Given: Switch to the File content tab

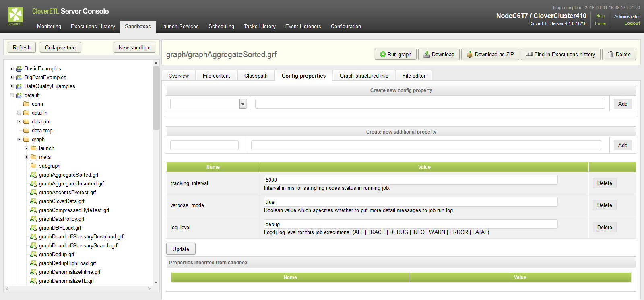Looking at the screenshot, I should coord(217,76).
